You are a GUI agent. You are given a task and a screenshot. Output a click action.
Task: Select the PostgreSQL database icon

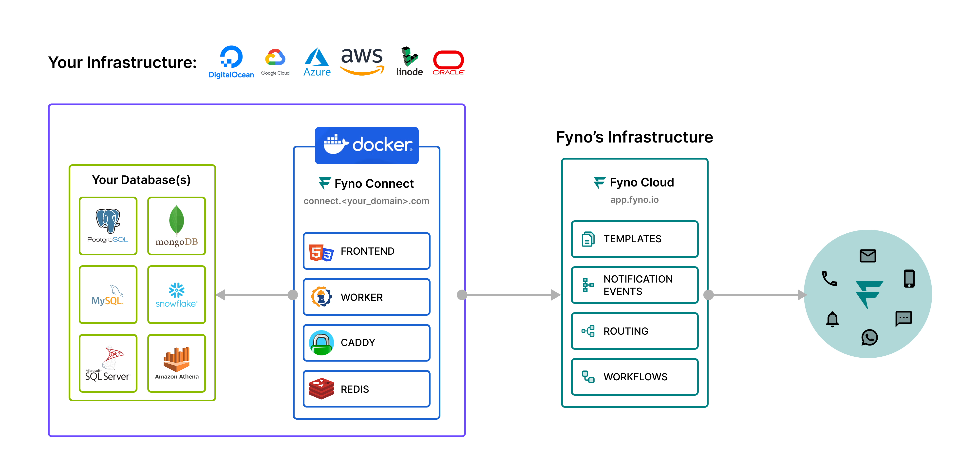(x=108, y=225)
